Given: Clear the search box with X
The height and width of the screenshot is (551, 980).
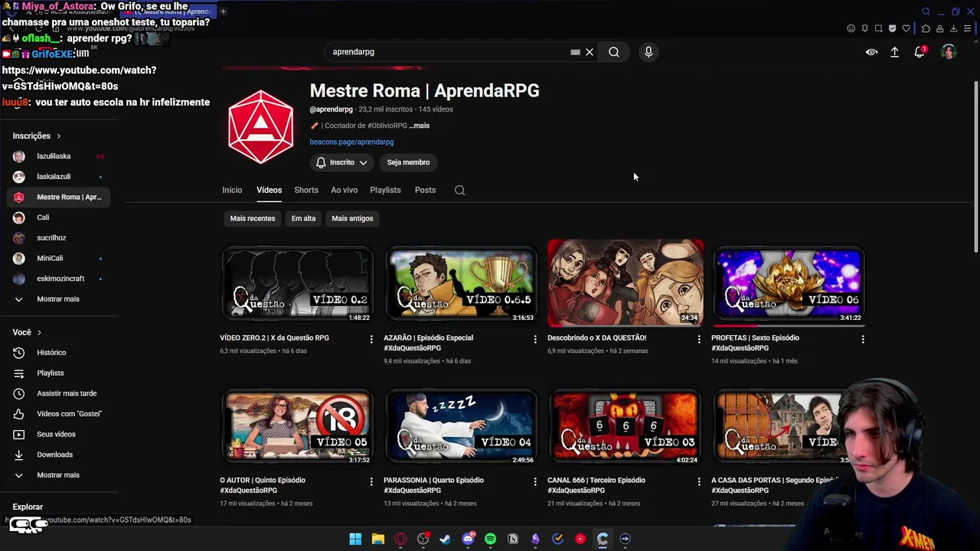Looking at the screenshot, I should coord(590,52).
